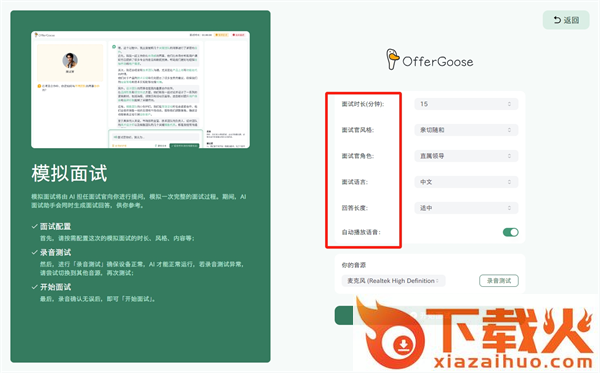The height and width of the screenshot is (373, 600).
Task: Click the mock interview preview screenshot
Action: 140,90
